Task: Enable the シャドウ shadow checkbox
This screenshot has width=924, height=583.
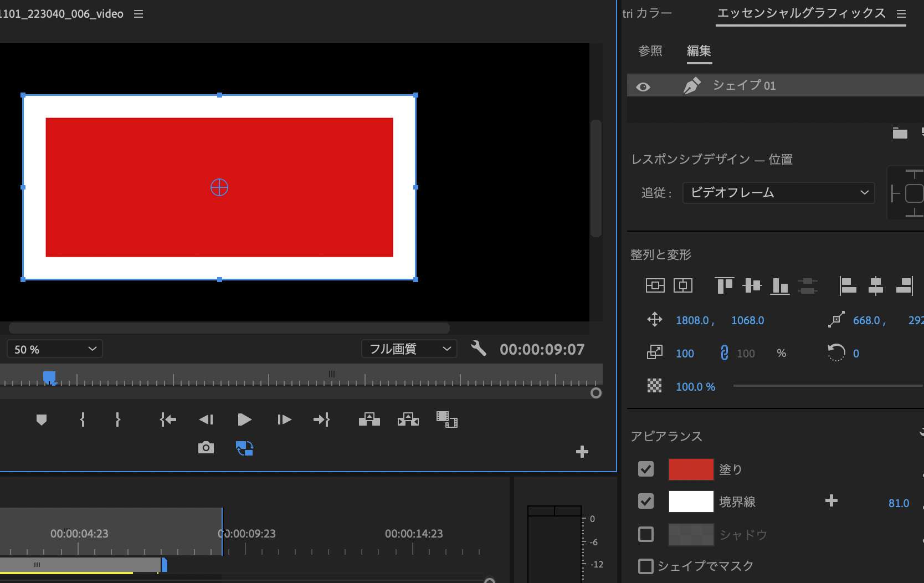Action: pyautogui.click(x=646, y=534)
